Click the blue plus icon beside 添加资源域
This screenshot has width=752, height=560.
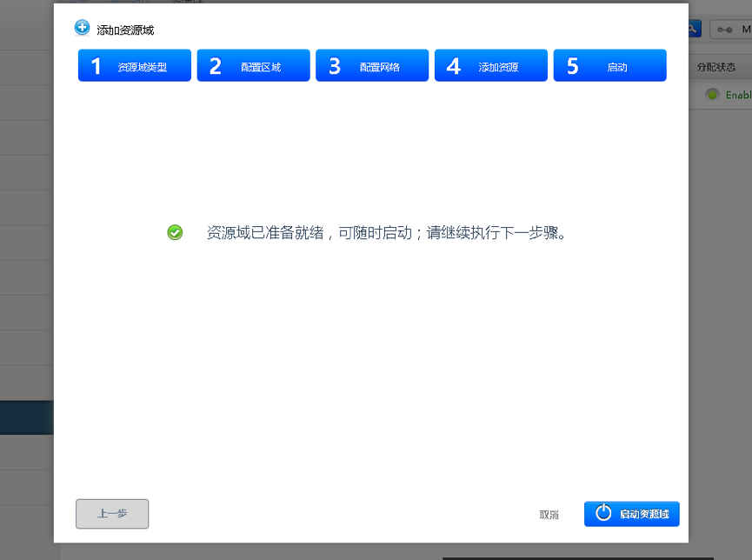pyautogui.click(x=83, y=28)
